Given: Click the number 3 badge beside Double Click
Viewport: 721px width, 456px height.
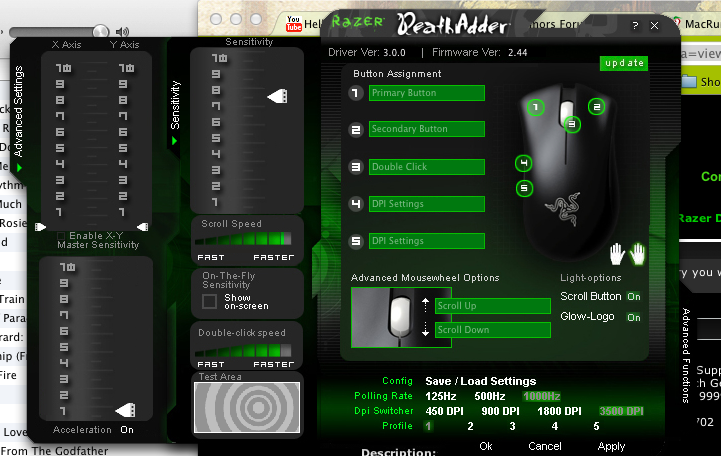Looking at the screenshot, I should (x=355, y=167).
